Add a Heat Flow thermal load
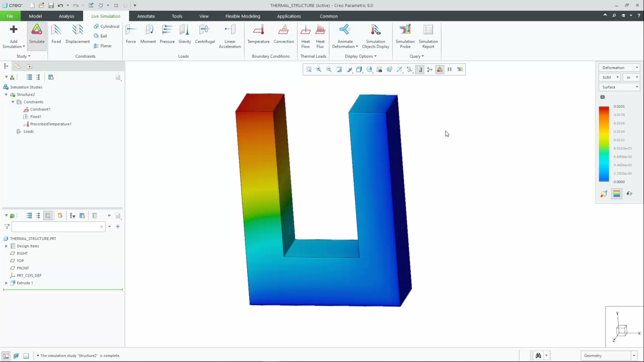The image size is (644, 362). (x=305, y=37)
